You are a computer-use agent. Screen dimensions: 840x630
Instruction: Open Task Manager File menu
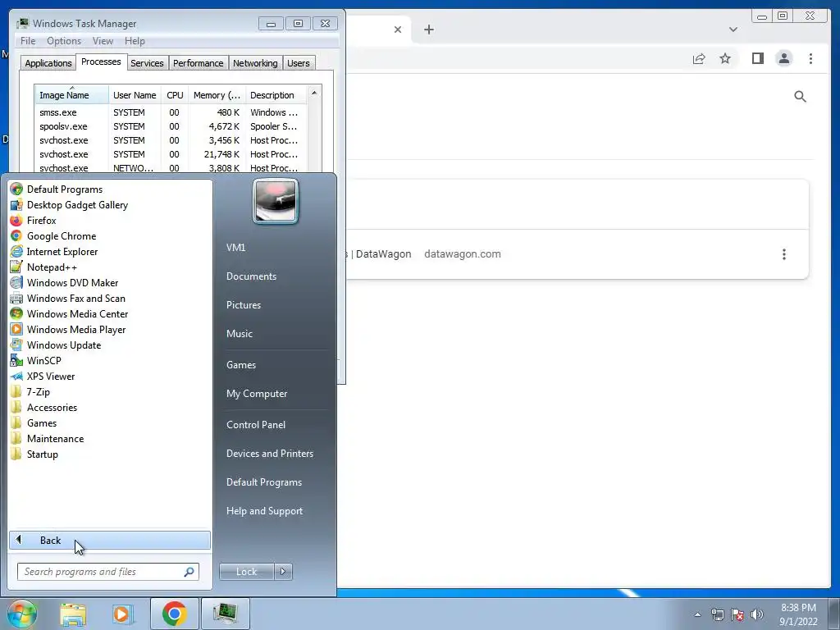coord(28,41)
